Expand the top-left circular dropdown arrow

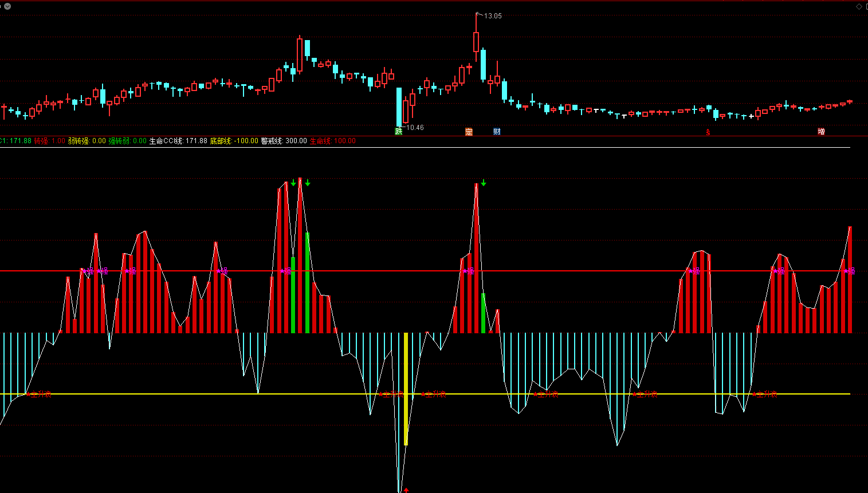click(7, 6)
